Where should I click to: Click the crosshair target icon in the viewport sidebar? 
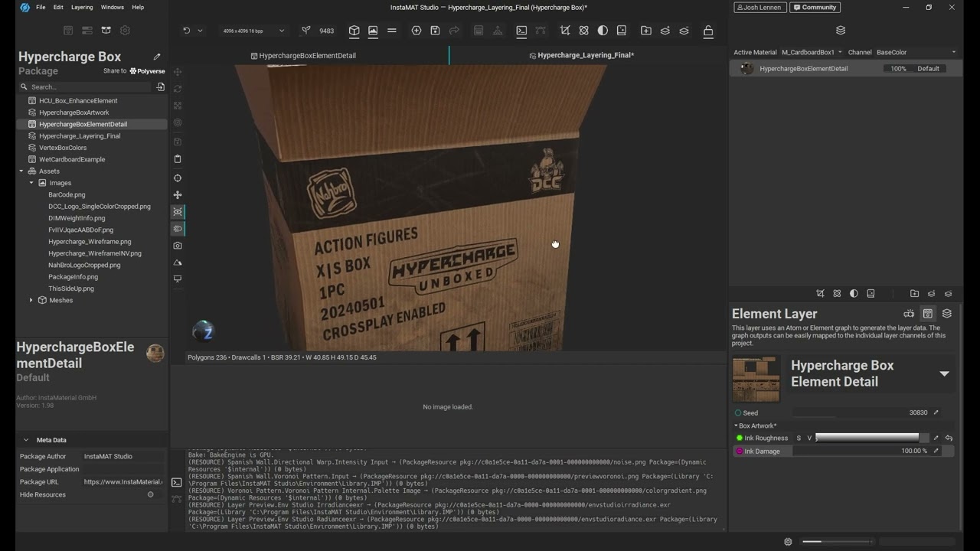point(178,178)
